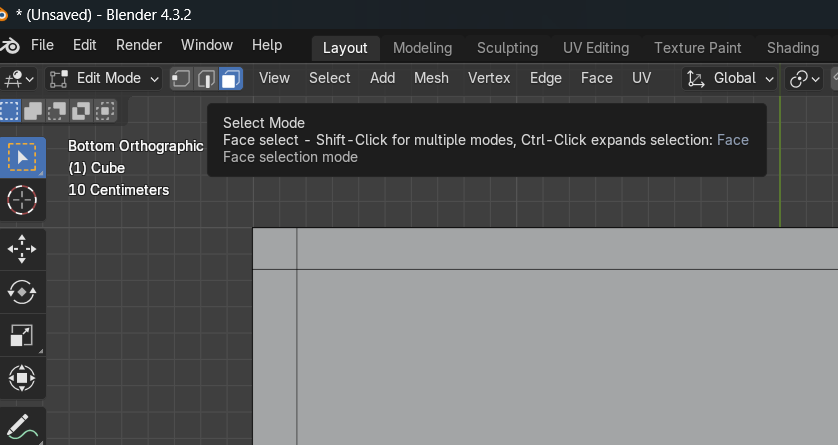838x445 pixels.
Task: Open the File menu
Action: click(43, 45)
